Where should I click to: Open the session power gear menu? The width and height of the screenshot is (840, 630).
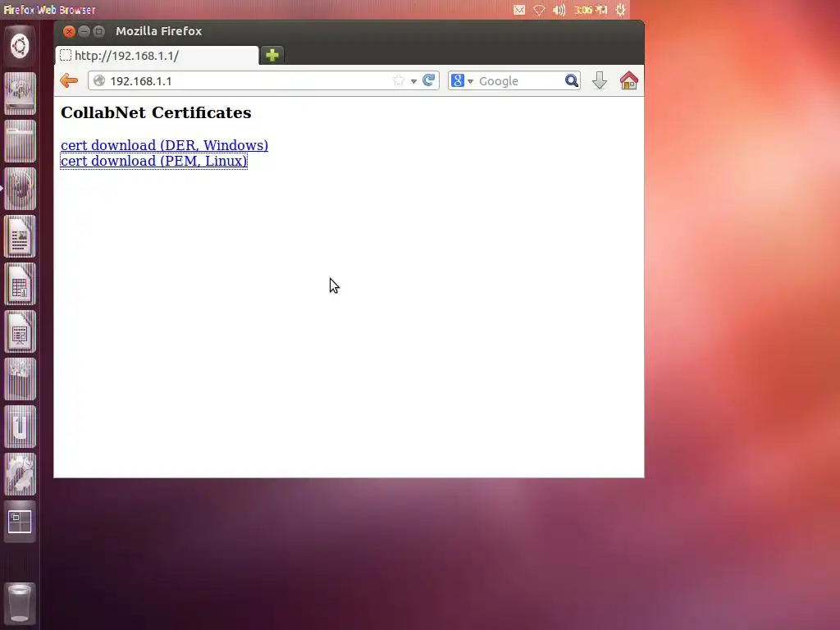620,10
